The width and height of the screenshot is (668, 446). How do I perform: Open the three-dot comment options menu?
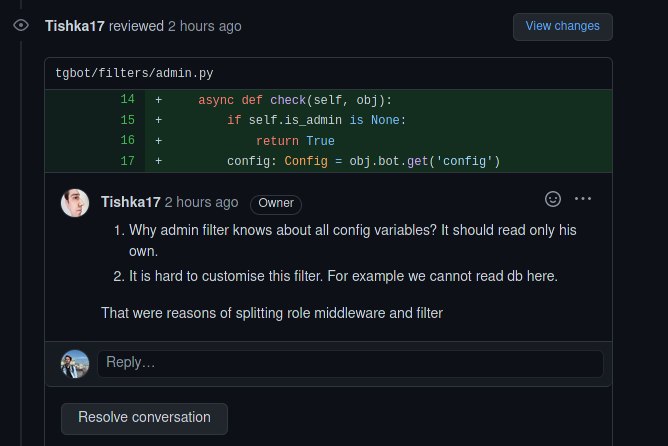tap(582, 199)
